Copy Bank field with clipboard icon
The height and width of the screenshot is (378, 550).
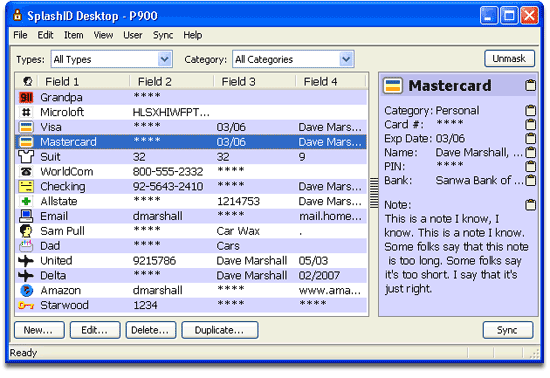click(530, 180)
